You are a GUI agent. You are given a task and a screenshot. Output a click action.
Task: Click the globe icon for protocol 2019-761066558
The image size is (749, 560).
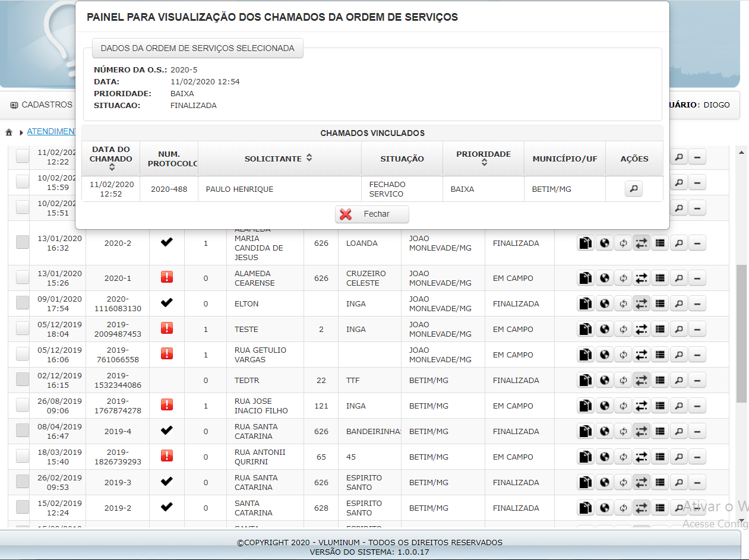coord(605,355)
